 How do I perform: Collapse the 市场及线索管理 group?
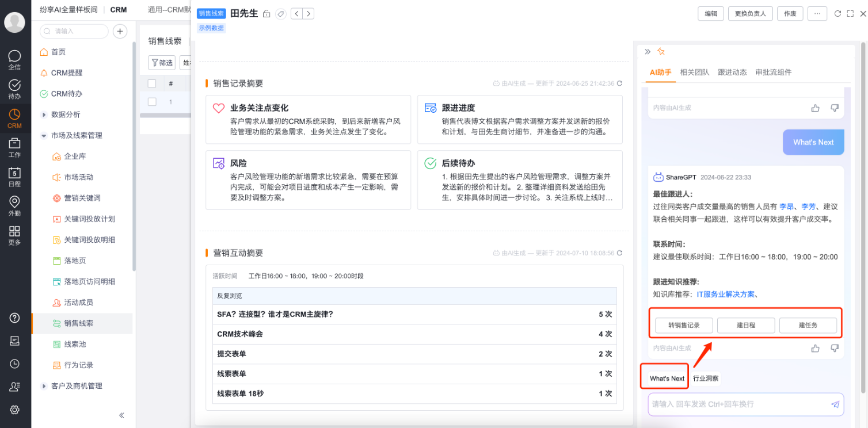point(44,136)
